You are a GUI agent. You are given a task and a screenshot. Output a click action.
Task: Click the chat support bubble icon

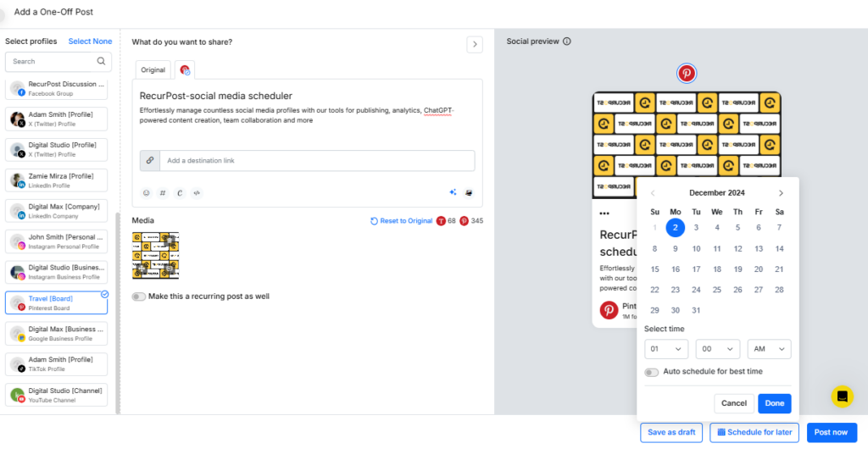point(842,396)
